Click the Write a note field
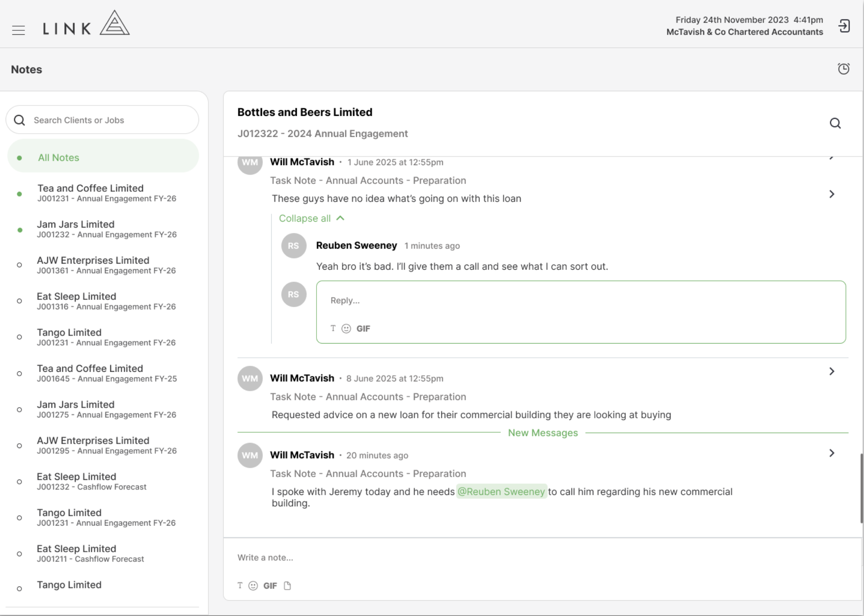The image size is (864, 616). point(542,557)
